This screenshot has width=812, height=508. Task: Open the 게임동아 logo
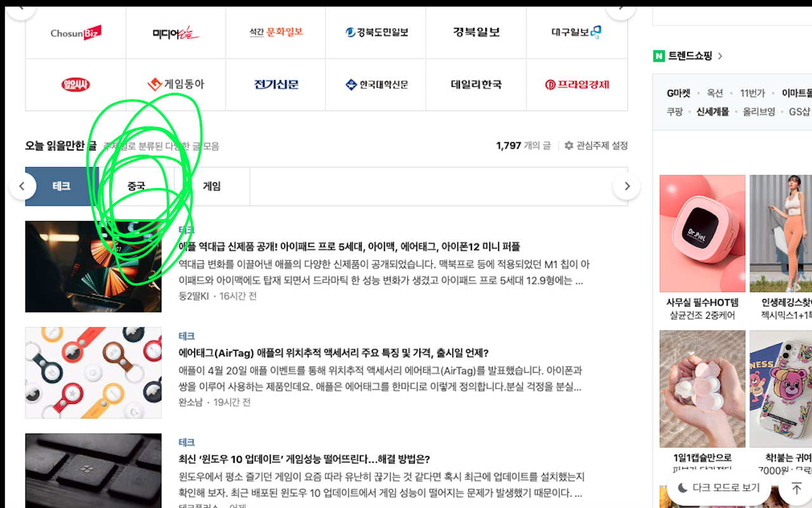pyautogui.click(x=176, y=84)
